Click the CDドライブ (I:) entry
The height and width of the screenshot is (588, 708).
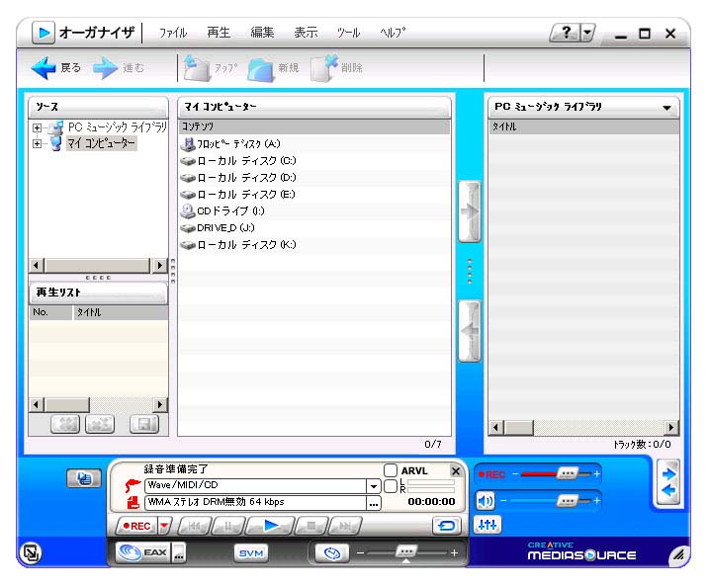230,210
